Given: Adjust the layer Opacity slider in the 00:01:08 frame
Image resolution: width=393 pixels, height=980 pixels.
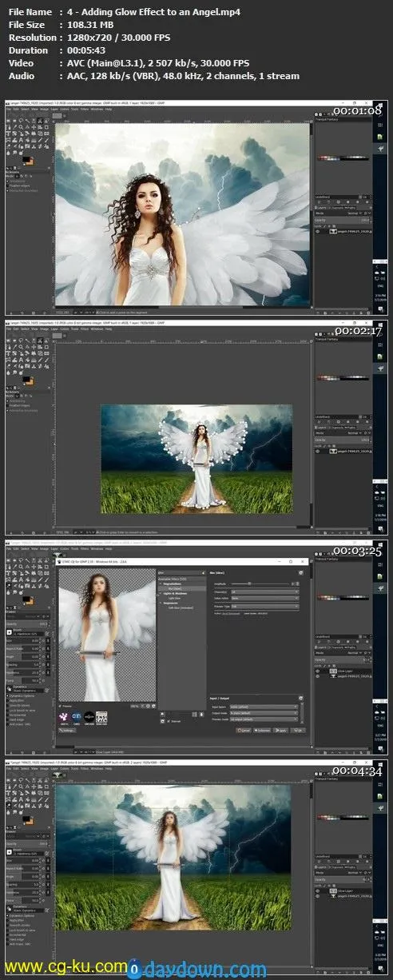Looking at the screenshot, I should click(x=342, y=220).
